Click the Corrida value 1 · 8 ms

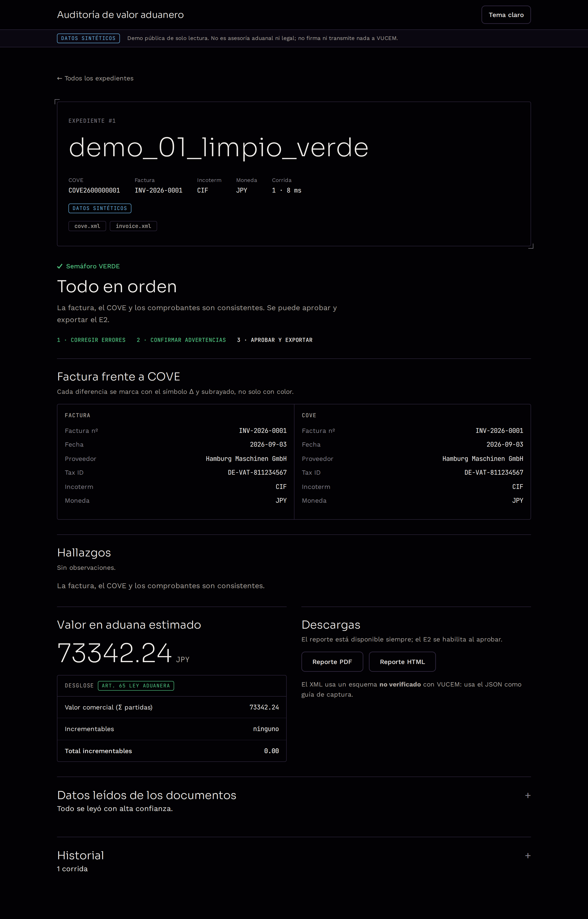pyautogui.click(x=287, y=190)
